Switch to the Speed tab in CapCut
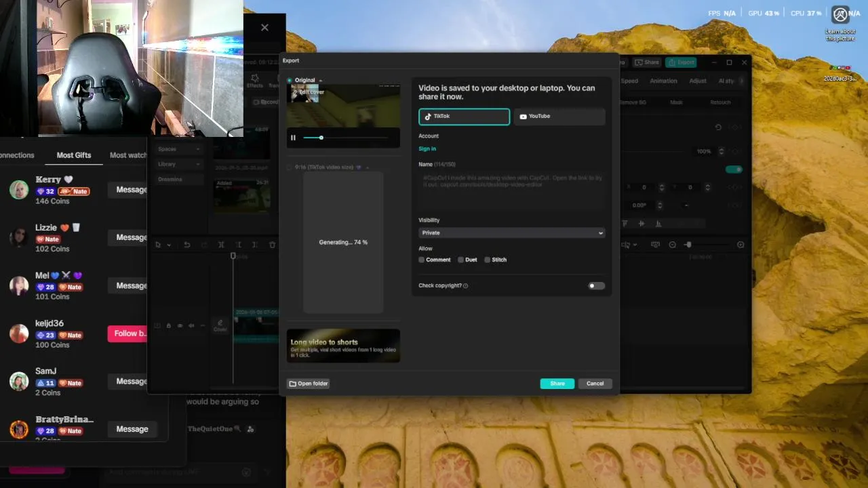Viewport: 868px width, 488px height. (x=629, y=81)
